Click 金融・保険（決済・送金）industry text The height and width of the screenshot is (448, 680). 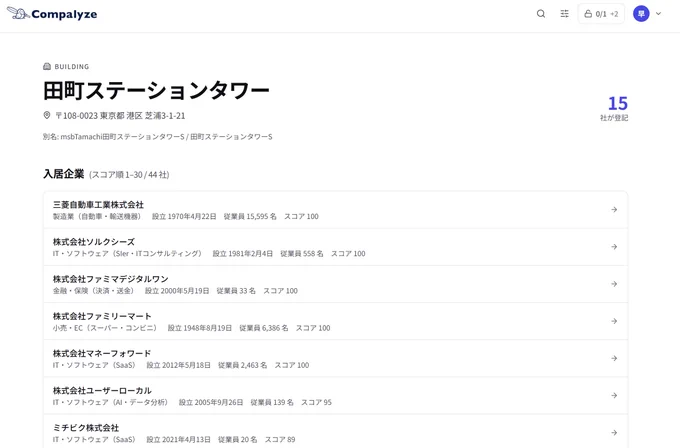click(x=95, y=291)
